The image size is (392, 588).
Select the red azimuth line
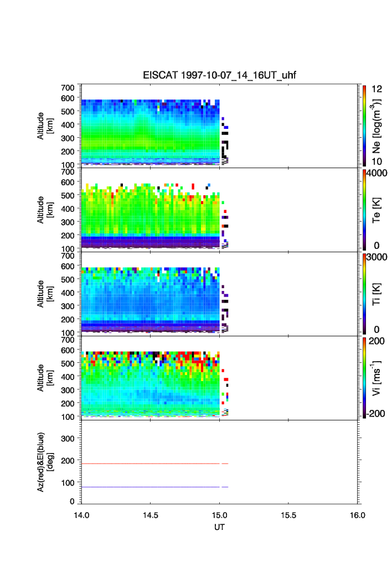pos(154,464)
